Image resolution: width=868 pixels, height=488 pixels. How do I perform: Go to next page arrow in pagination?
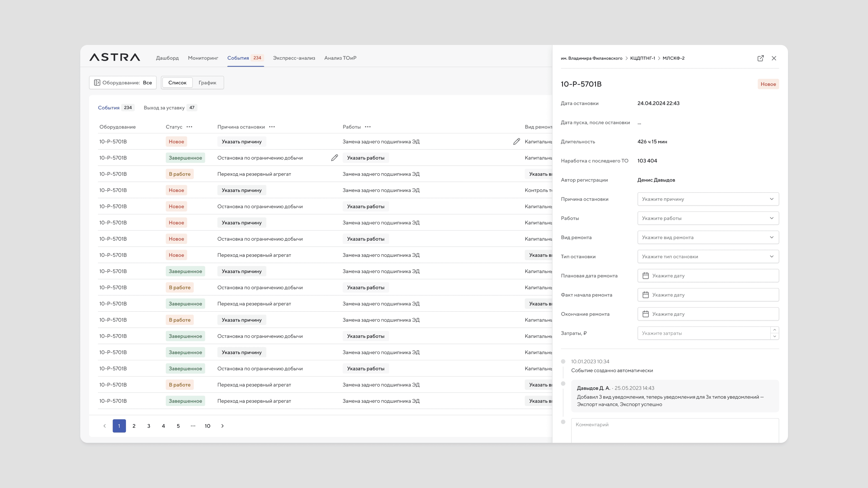(222, 426)
